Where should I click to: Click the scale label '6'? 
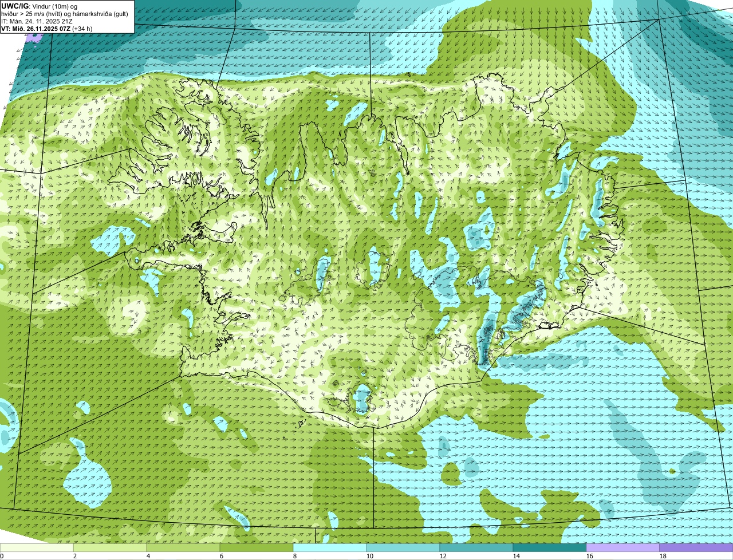click(x=222, y=556)
